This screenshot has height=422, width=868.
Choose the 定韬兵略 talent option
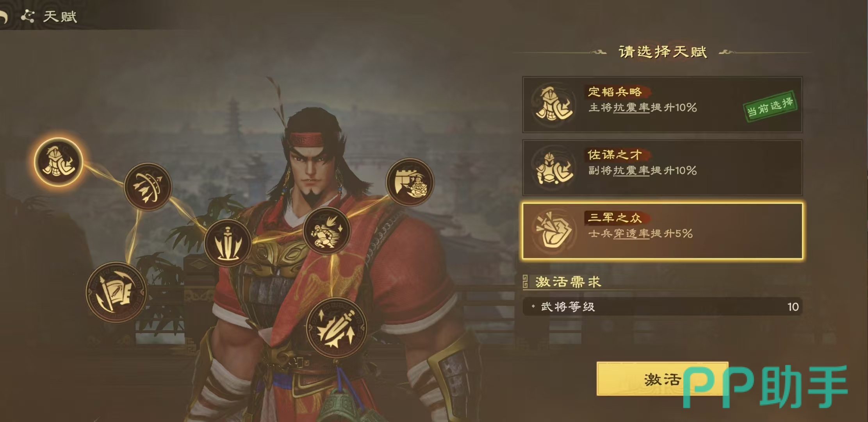pos(662,105)
